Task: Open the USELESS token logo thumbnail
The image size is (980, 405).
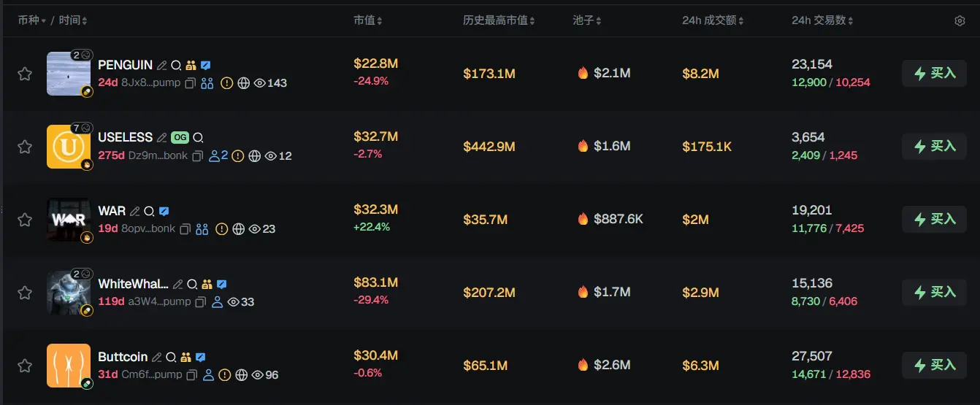Action: 68,147
